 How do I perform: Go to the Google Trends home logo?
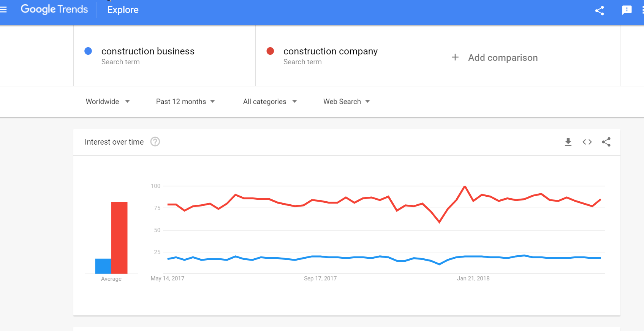click(x=54, y=9)
